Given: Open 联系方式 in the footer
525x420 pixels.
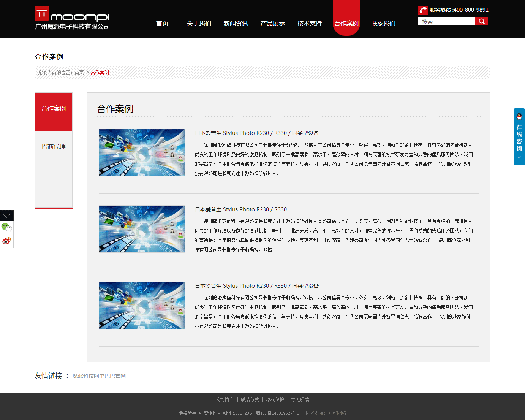Looking at the screenshot, I should tap(250, 399).
